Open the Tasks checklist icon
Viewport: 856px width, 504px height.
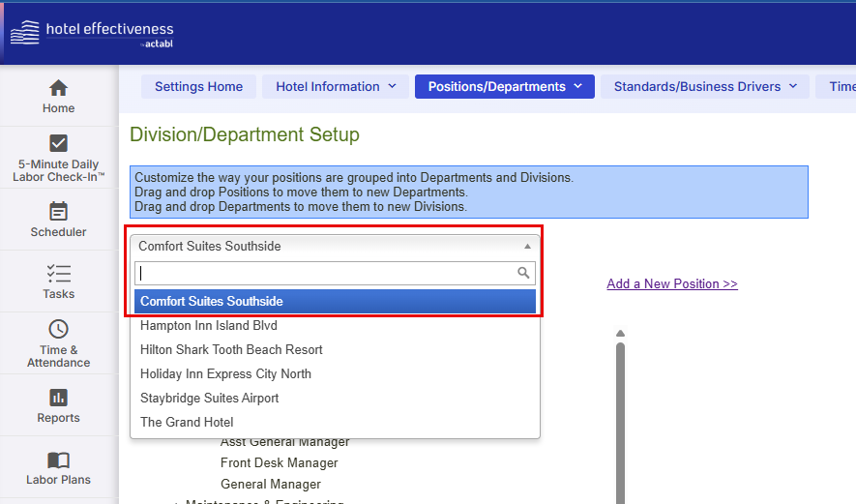point(58,273)
